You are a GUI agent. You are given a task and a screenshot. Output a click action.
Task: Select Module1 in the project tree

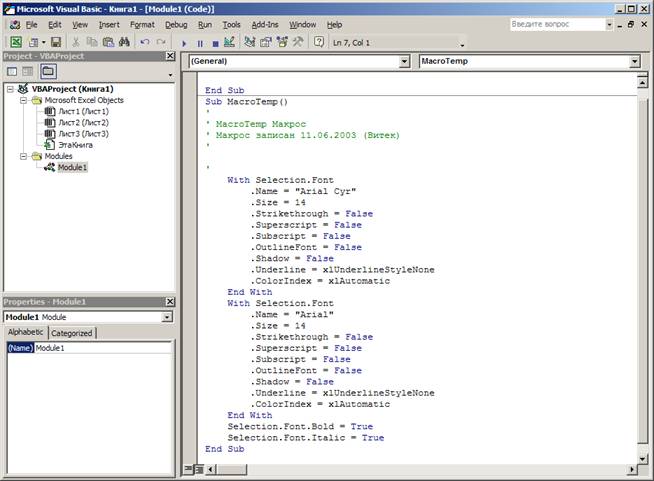pos(72,168)
